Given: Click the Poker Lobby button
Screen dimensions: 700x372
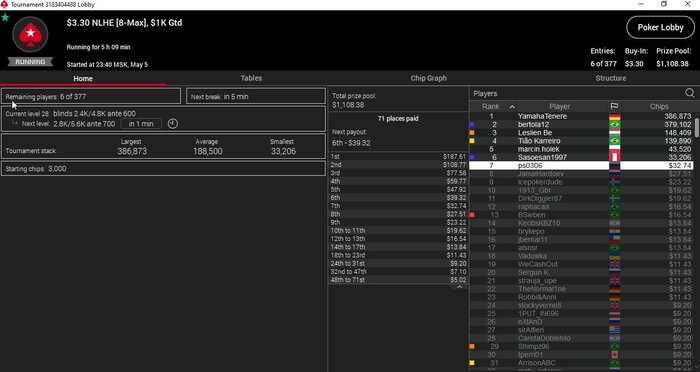Looking at the screenshot, I should click(660, 27).
